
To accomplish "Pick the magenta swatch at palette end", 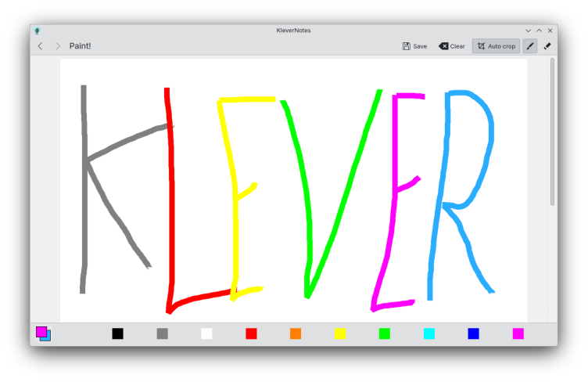I will click(518, 333).
